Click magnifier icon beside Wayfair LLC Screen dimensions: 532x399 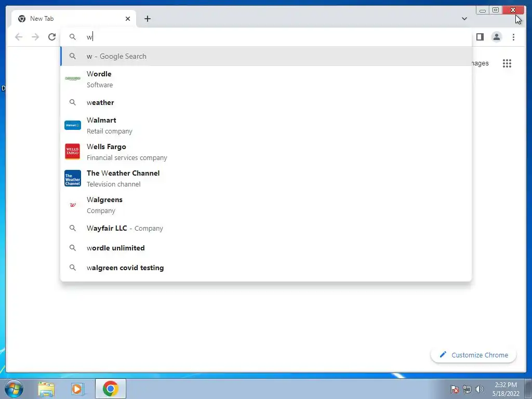[73, 228]
